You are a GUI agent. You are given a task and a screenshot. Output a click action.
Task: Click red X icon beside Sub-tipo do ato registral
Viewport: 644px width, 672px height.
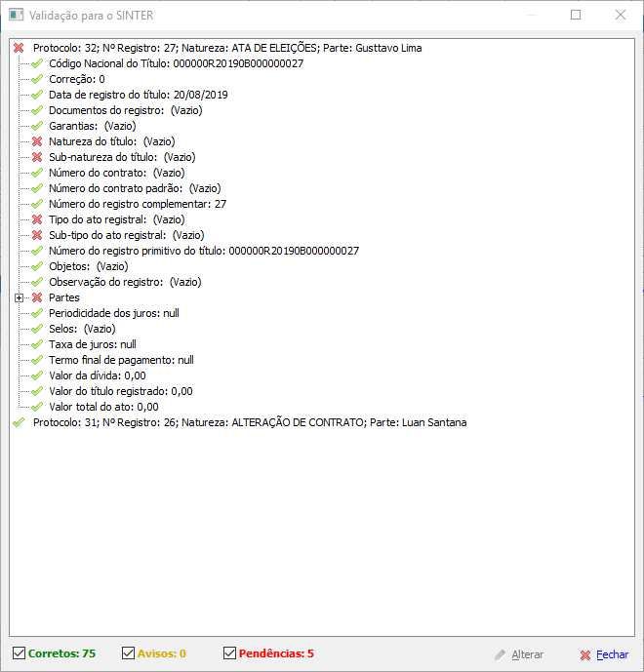(x=37, y=235)
